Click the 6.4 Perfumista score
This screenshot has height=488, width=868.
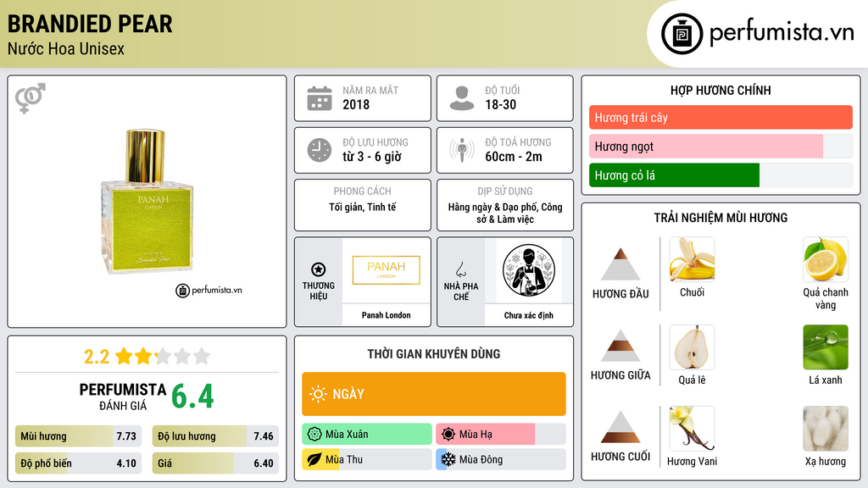click(x=192, y=396)
